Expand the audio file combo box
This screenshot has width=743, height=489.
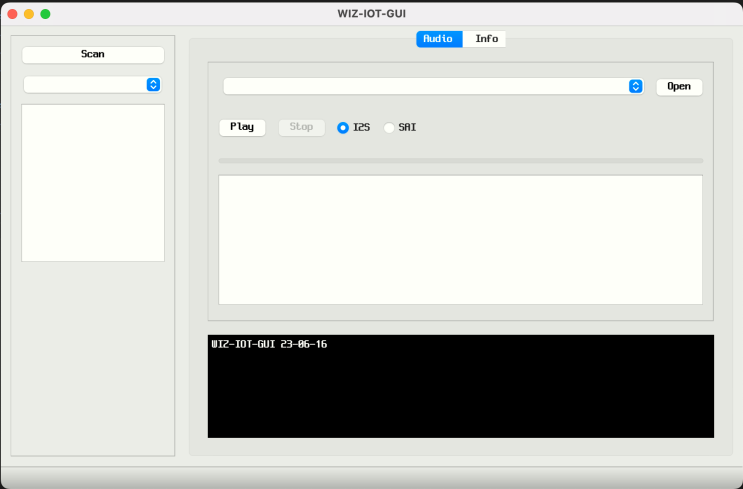(433, 86)
